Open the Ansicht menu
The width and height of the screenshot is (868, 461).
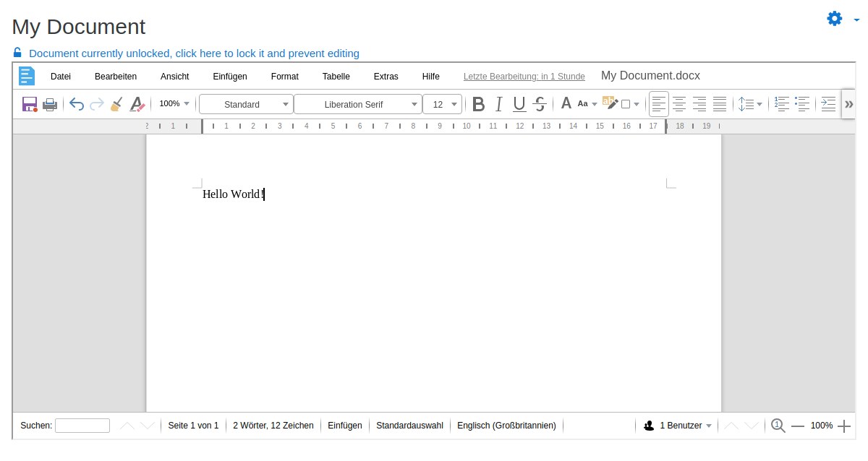pos(175,76)
